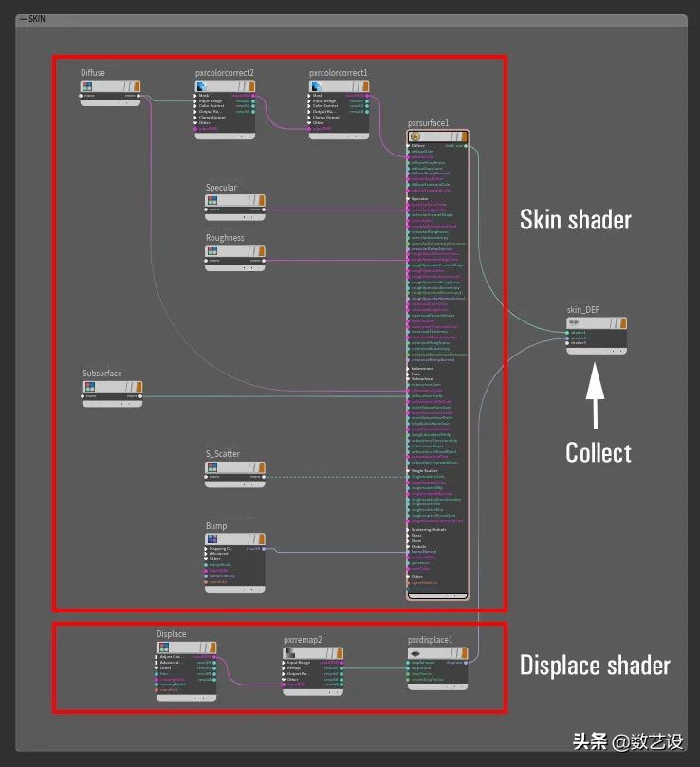This screenshot has width=700, height=767.
Task: Select the pxrremap2 gradient node icon
Action: tap(289, 653)
